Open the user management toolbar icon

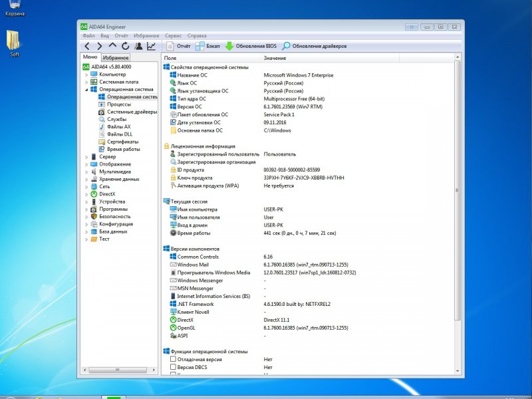coord(138,46)
